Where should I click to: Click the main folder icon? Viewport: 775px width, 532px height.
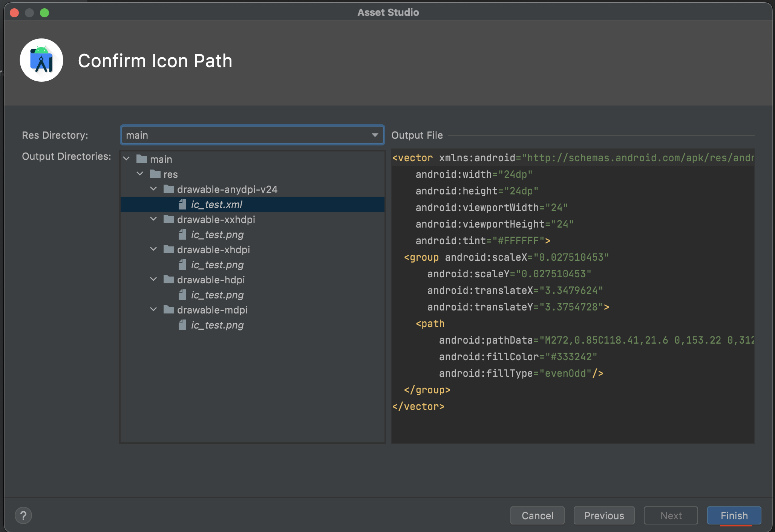(142, 159)
